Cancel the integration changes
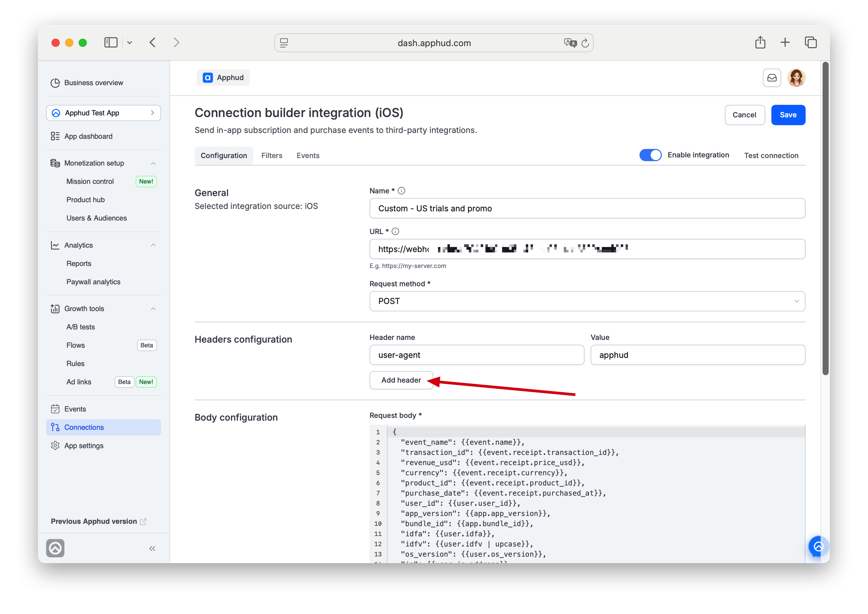868x614 pixels. point(744,115)
